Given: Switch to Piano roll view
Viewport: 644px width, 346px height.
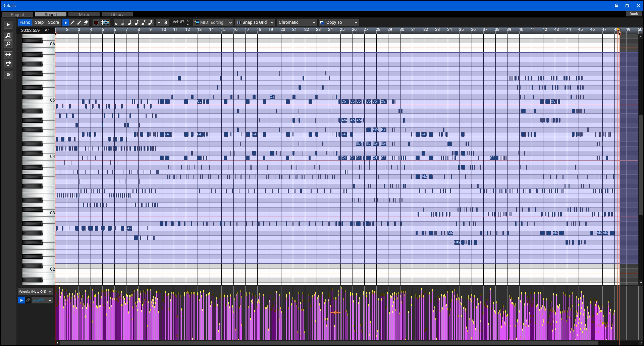Looking at the screenshot, I should [25, 22].
